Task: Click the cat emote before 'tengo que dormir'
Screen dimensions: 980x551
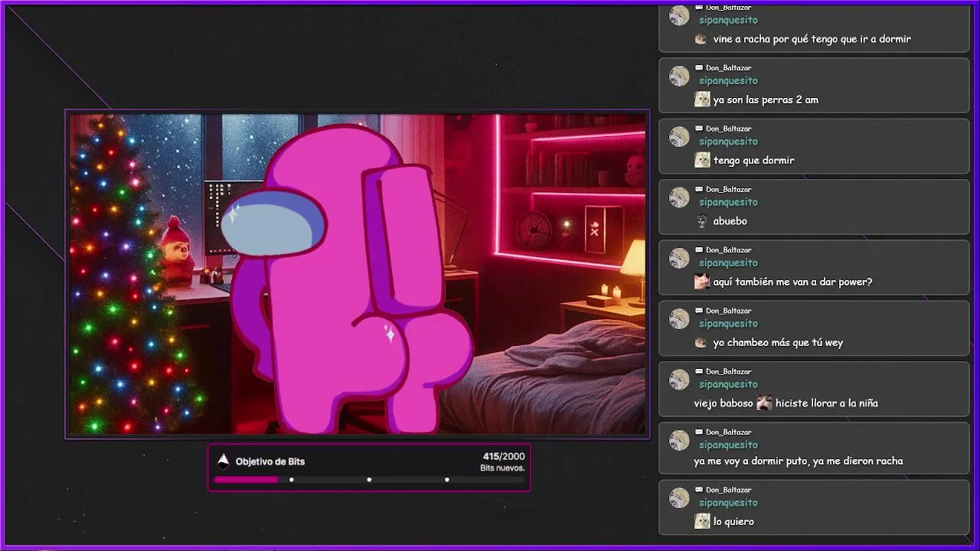Action: pyautogui.click(x=702, y=160)
